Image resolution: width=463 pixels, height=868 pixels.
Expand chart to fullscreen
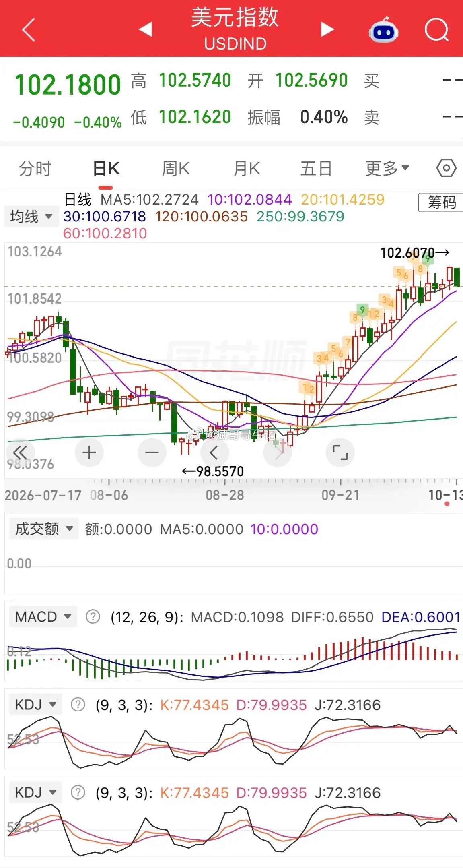340,453
